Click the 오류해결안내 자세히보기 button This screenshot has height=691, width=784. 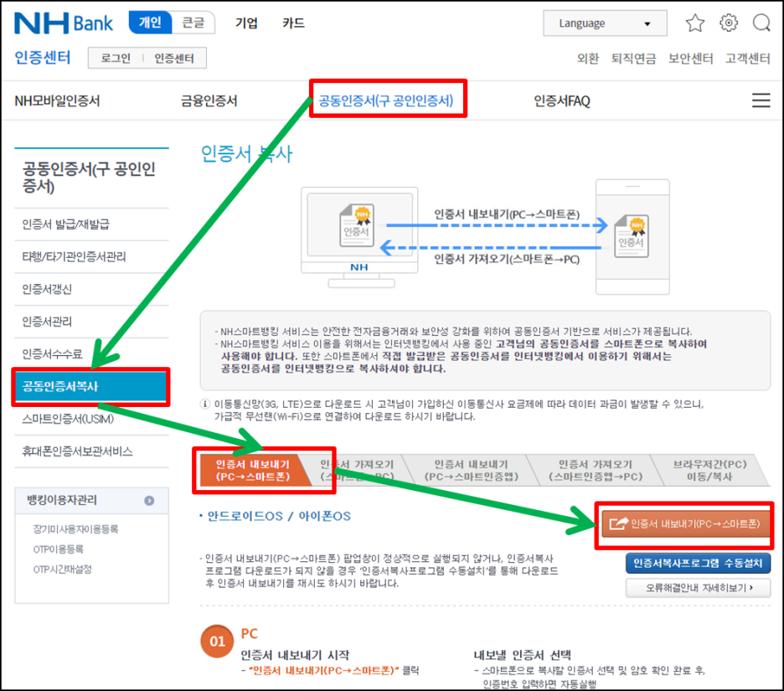(x=698, y=588)
